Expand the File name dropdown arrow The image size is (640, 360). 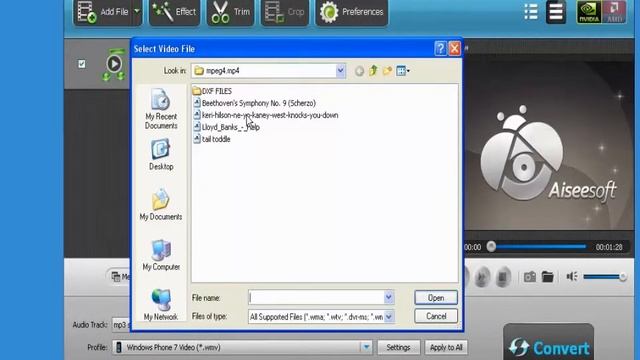389,298
